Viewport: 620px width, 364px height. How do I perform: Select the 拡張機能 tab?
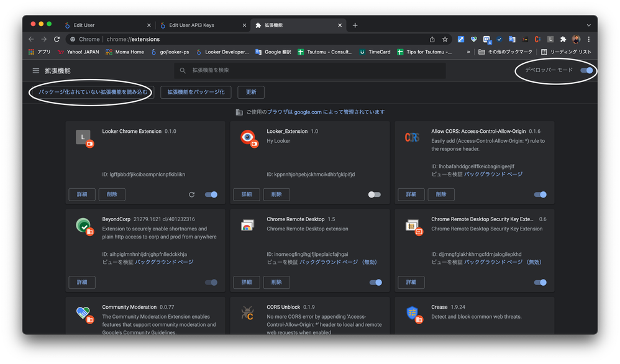click(299, 25)
